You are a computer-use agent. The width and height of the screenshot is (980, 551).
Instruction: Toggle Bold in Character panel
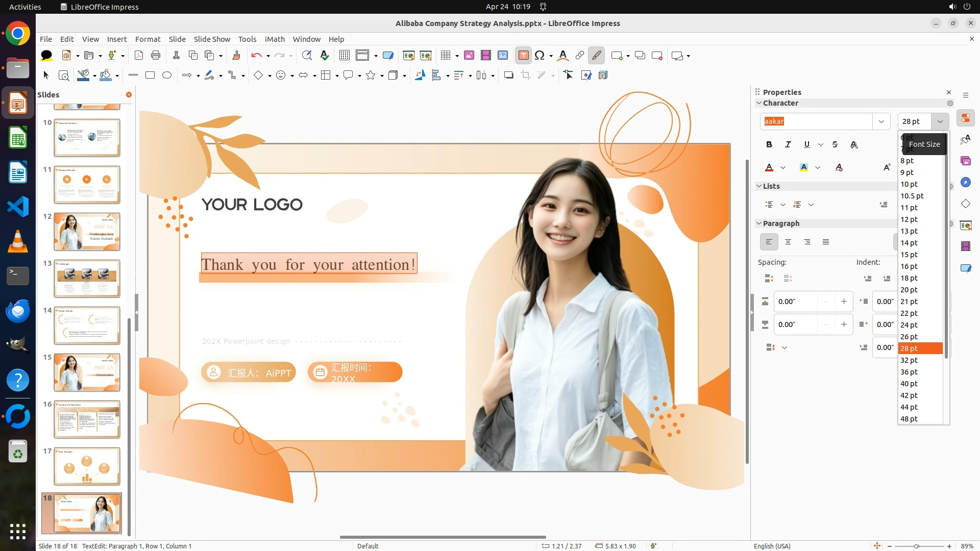pos(769,145)
